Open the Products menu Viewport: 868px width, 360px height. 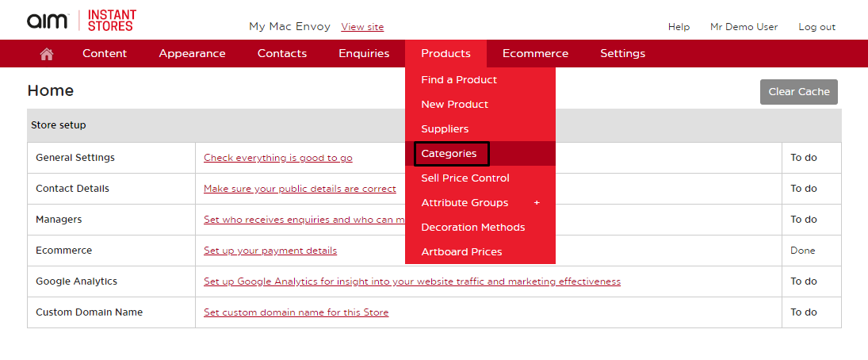(x=445, y=54)
